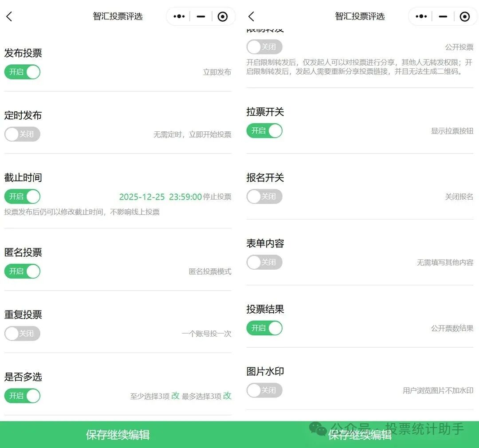
Task: Open the more options (...) menu in right capsule
Action: 420,16
